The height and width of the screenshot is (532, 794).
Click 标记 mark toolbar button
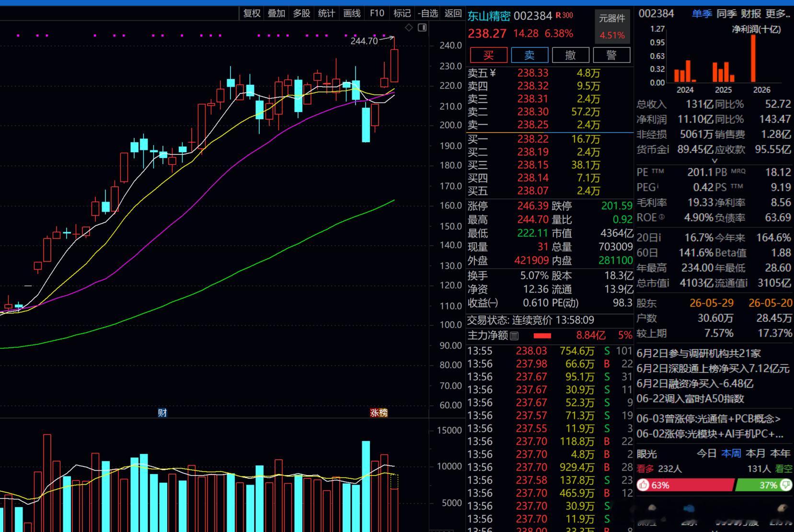coord(402,13)
